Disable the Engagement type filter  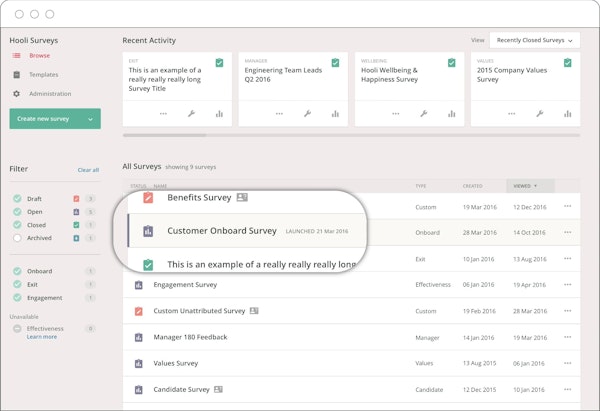pos(17,297)
